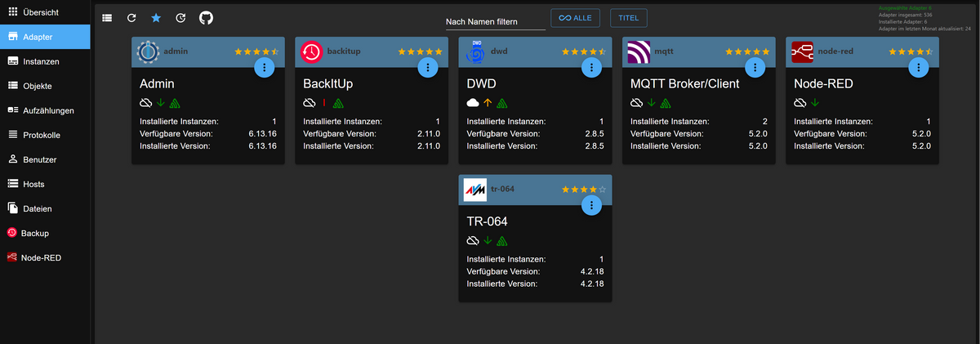The height and width of the screenshot is (344, 980).
Task: Open the dwd card options menu
Action: pos(591,68)
